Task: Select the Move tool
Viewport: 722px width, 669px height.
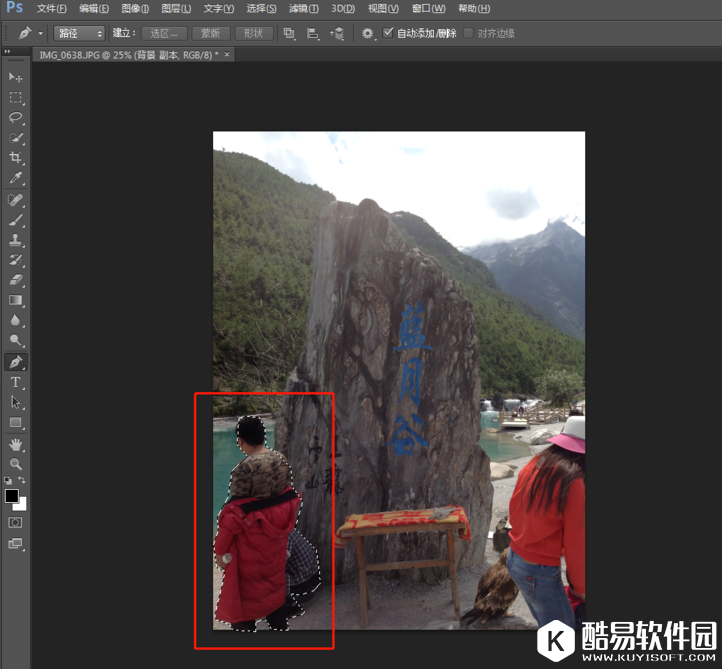Action: [16, 77]
